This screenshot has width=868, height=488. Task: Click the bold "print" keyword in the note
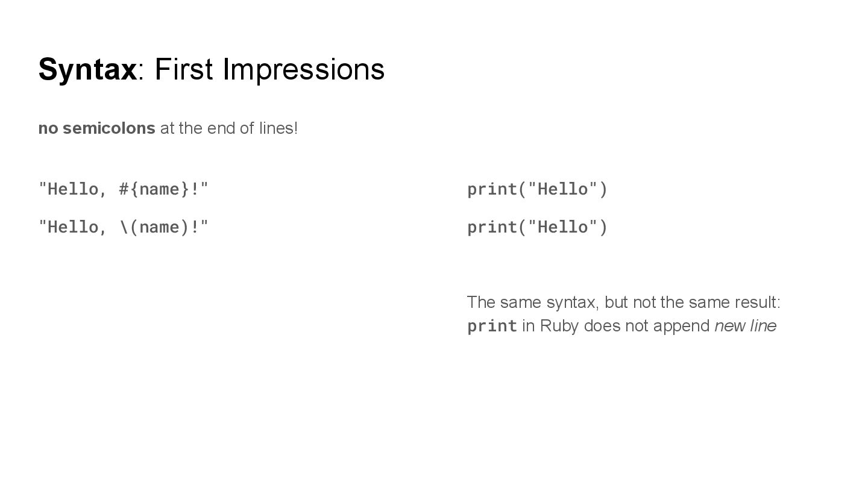point(492,326)
